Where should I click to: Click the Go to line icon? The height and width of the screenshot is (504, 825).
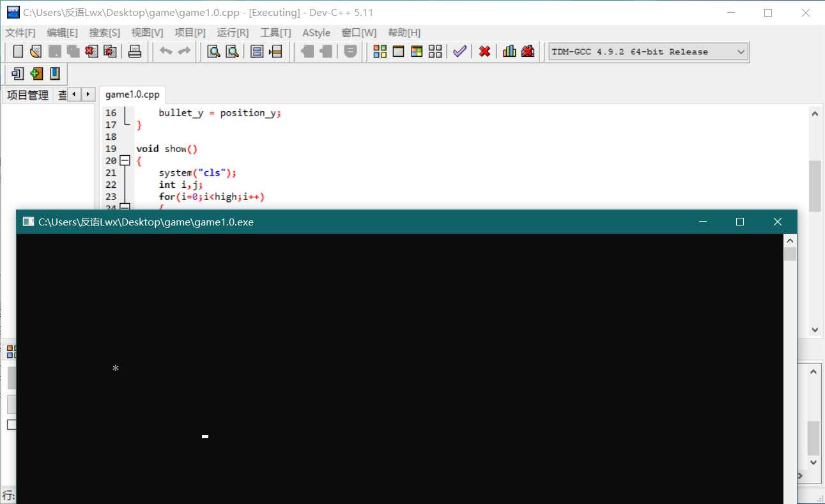point(276,52)
